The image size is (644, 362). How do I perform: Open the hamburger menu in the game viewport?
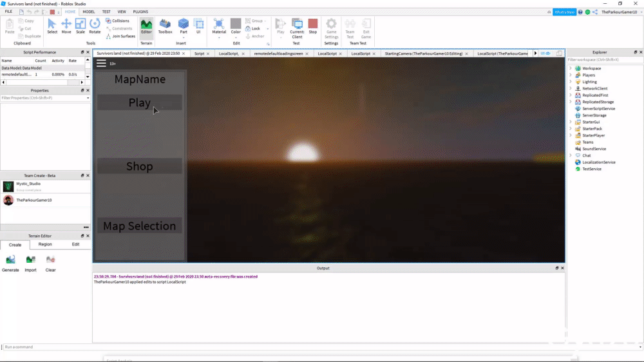[101, 63]
